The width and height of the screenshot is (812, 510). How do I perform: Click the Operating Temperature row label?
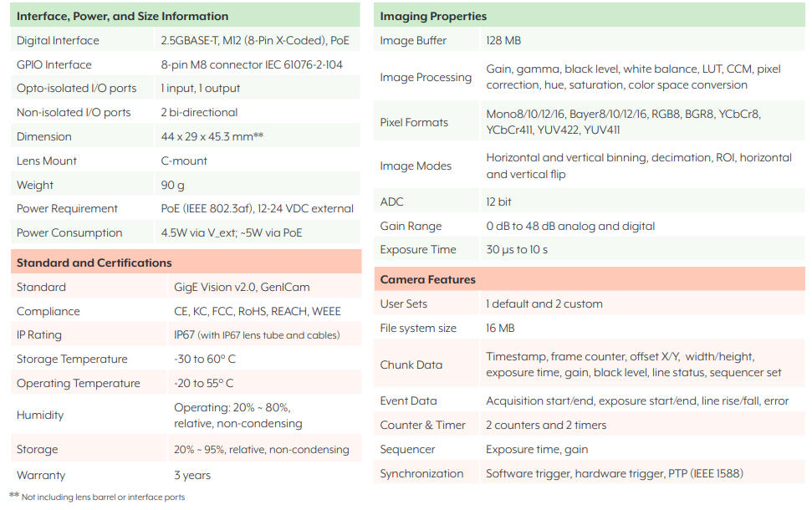[x=79, y=383]
